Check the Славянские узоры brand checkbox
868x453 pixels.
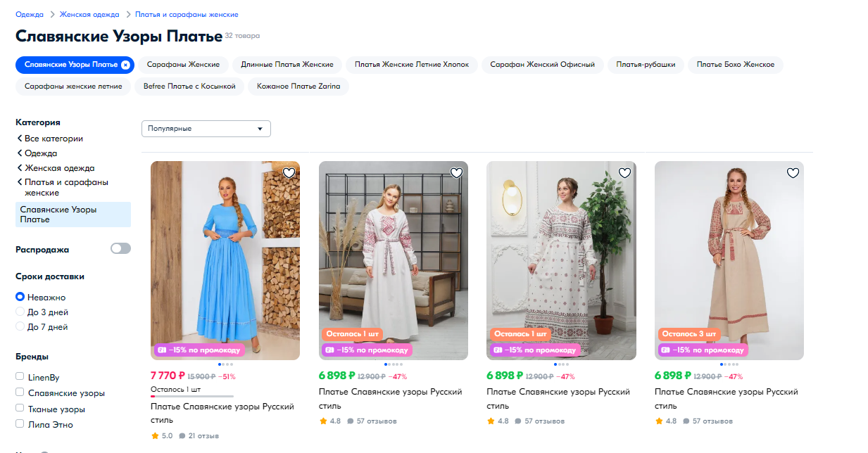(20, 393)
